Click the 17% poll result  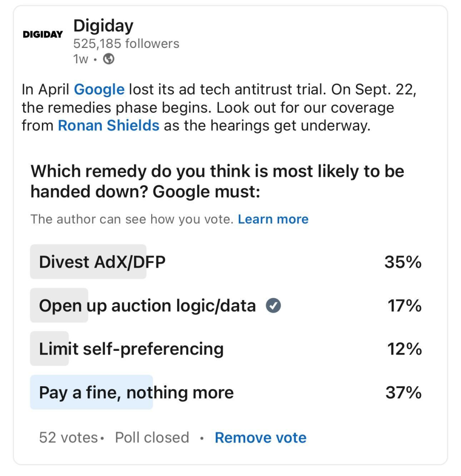404,306
